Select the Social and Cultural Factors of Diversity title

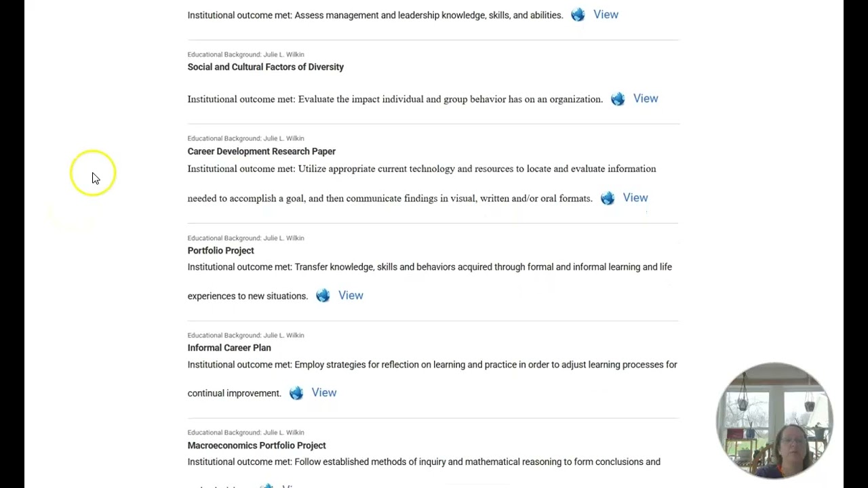click(x=265, y=67)
